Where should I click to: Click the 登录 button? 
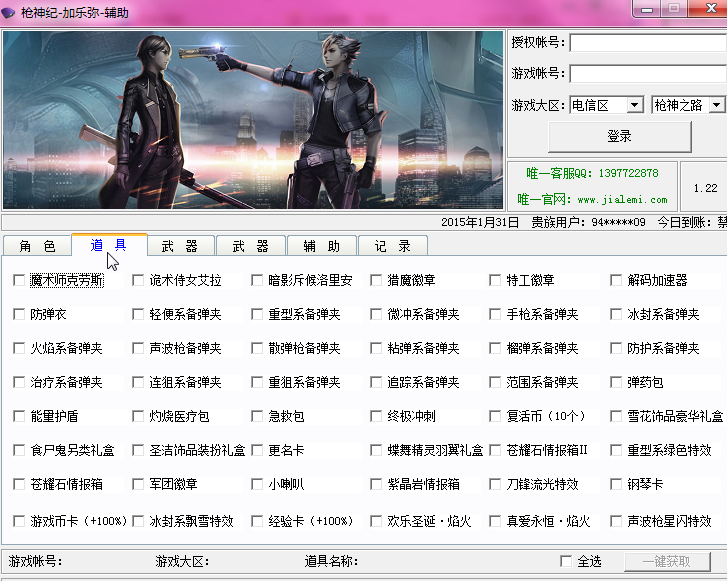click(619, 137)
